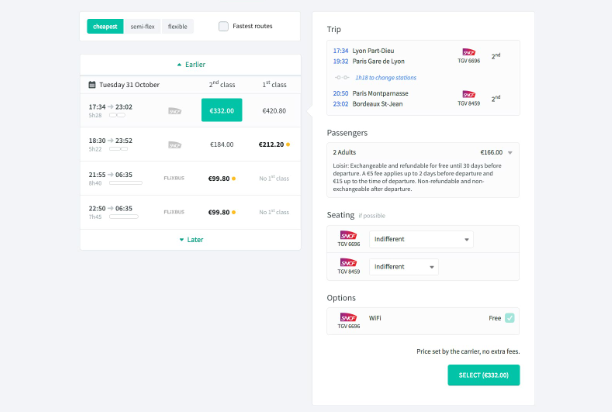Click SNCF logo on the 17:34 departure row
This screenshot has width=612, height=412.
[x=175, y=111]
